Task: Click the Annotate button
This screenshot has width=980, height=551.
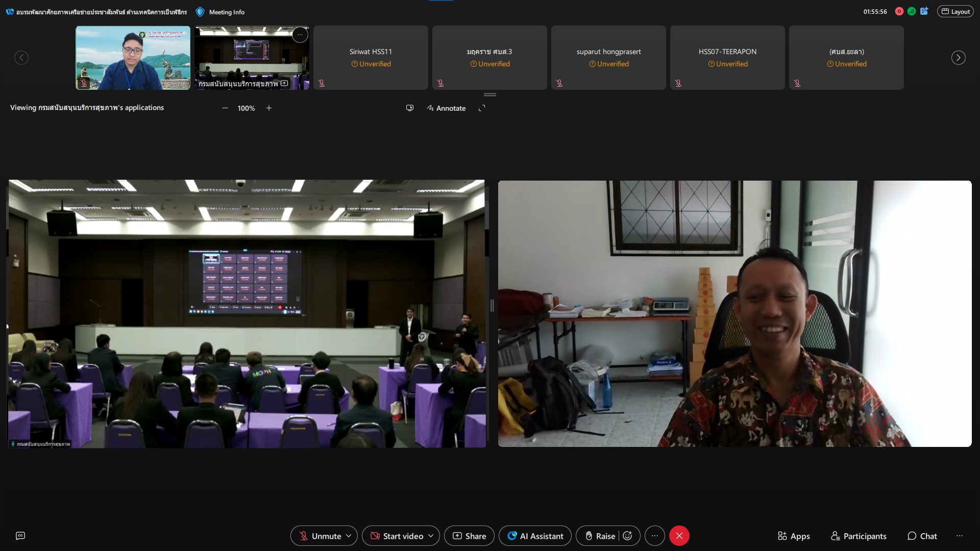Action: pos(446,108)
